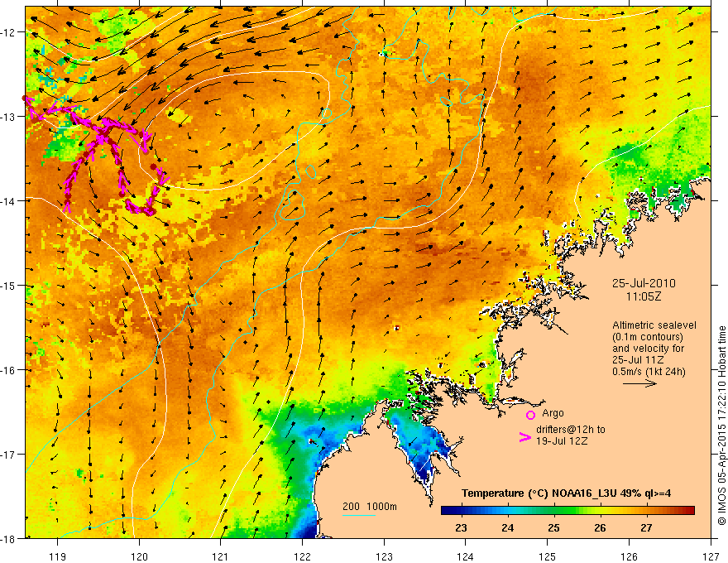Click the time label 11:05Z
728x563 pixels.
643,296
